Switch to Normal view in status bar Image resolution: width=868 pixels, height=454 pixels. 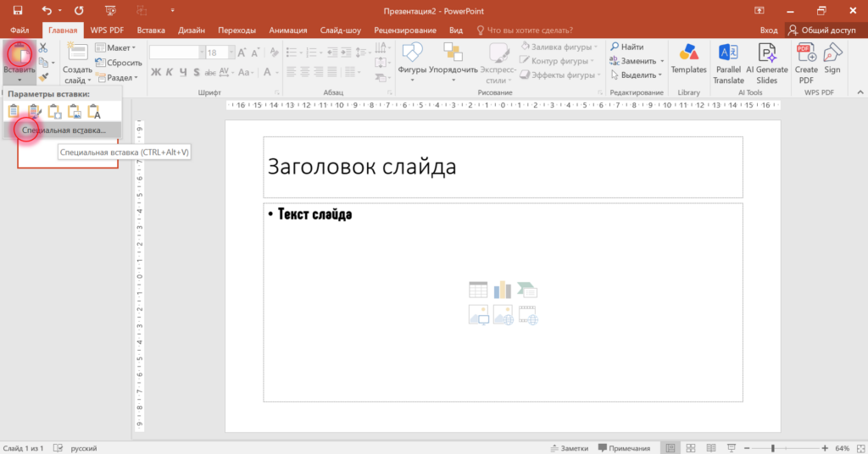point(670,448)
